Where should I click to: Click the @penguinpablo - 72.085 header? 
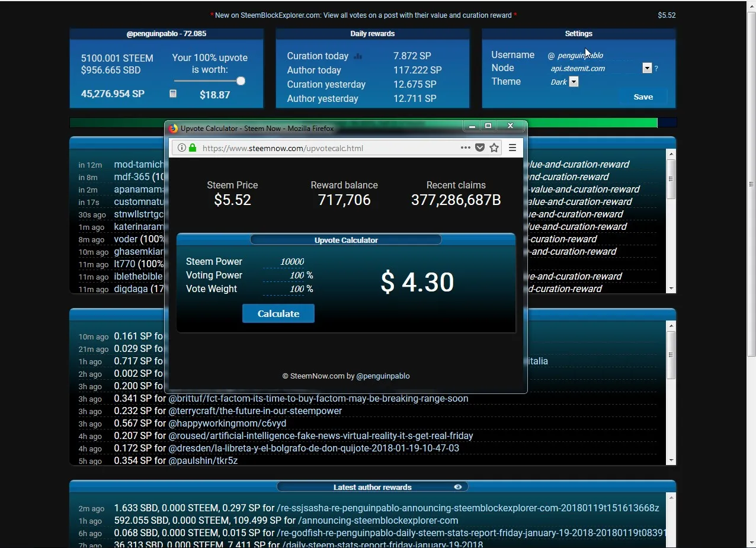click(166, 34)
